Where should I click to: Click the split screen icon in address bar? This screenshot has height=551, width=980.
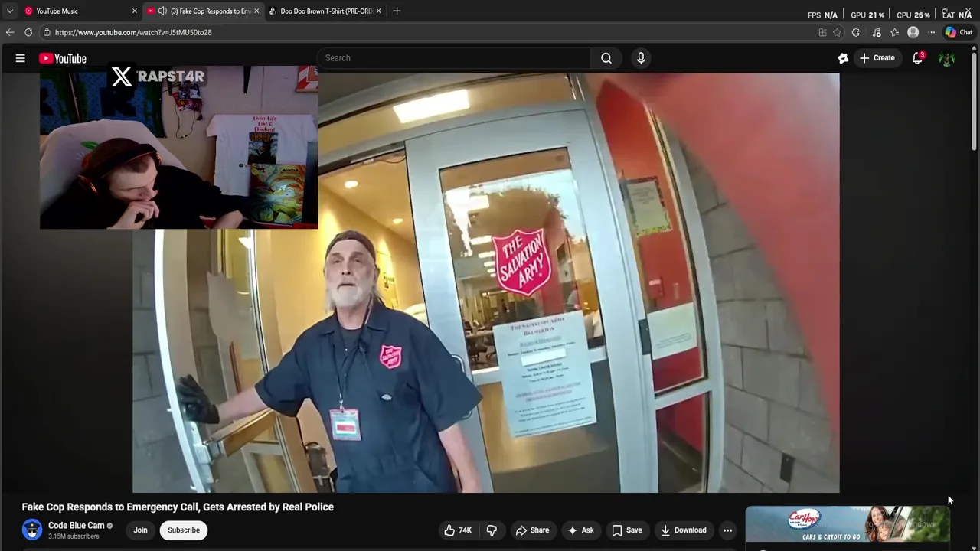pyautogui.click(x=822, y=32)
